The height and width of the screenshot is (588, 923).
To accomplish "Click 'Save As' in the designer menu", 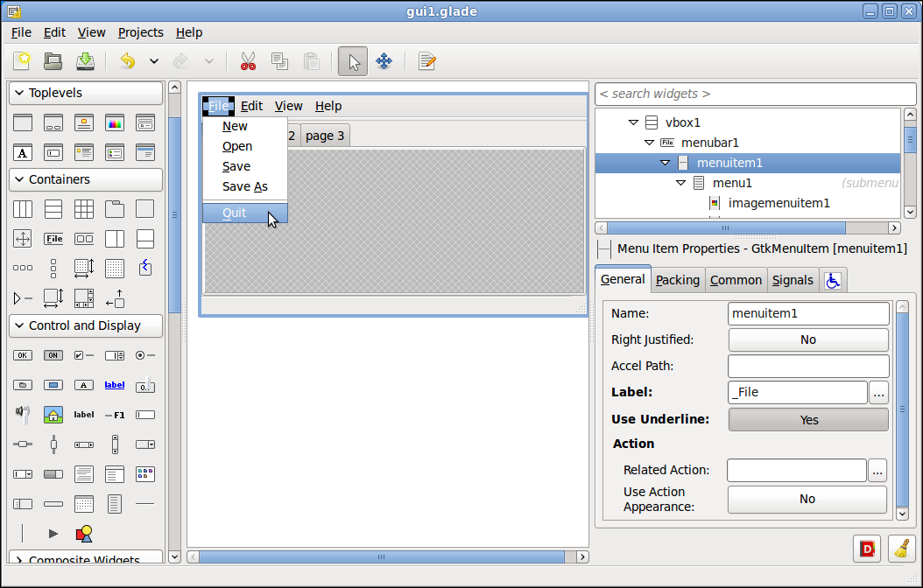I will (245, 186).
